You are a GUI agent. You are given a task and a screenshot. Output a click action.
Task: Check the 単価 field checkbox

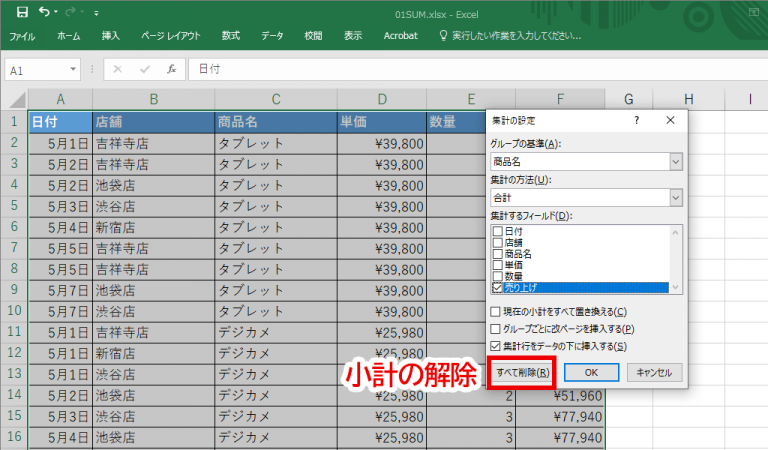[x=498, y=265]
